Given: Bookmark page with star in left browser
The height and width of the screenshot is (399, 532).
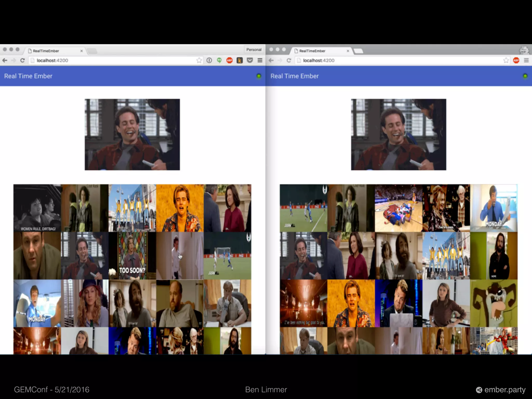Looking at the screenshot, I should (199, 61).
